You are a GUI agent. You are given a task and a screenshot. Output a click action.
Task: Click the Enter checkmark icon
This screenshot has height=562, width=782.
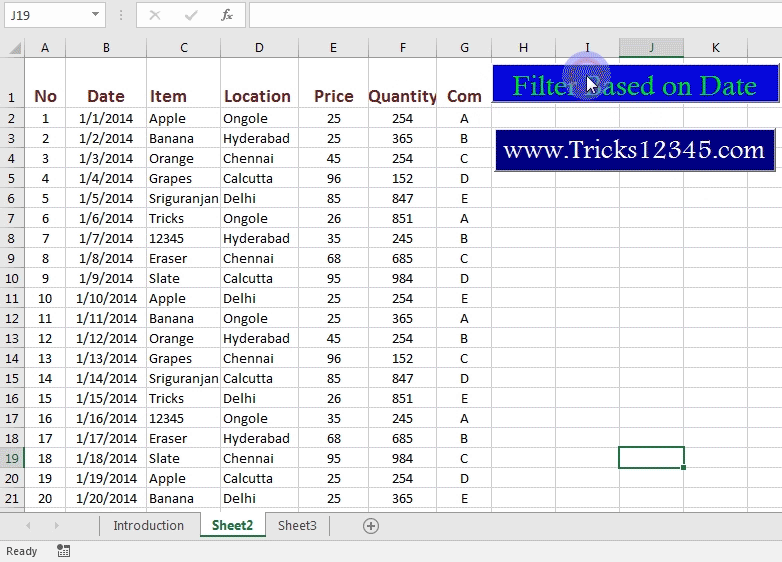coord(191,15)
